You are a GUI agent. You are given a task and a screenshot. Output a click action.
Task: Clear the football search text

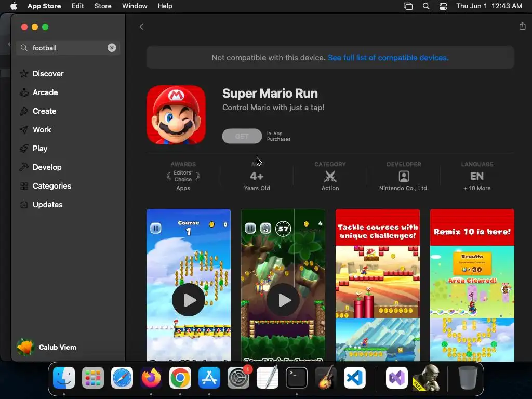(x=112, y=48)
